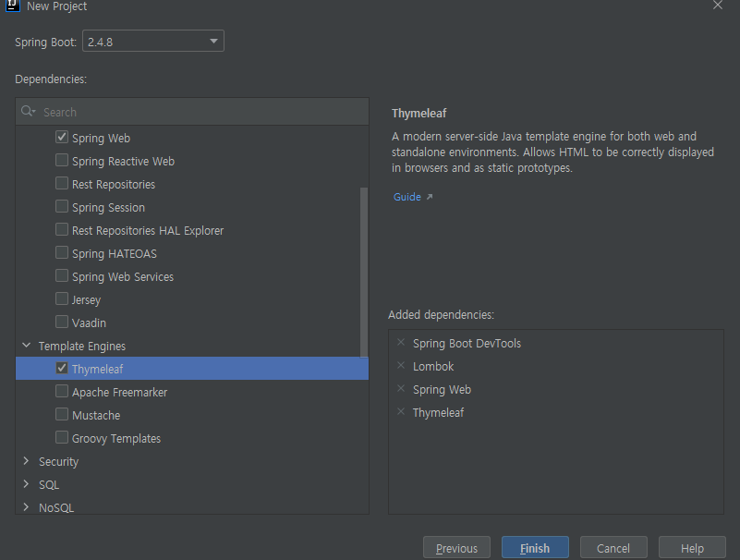Focus the dependencies Search field
The image size is (740, 560).
192,112
